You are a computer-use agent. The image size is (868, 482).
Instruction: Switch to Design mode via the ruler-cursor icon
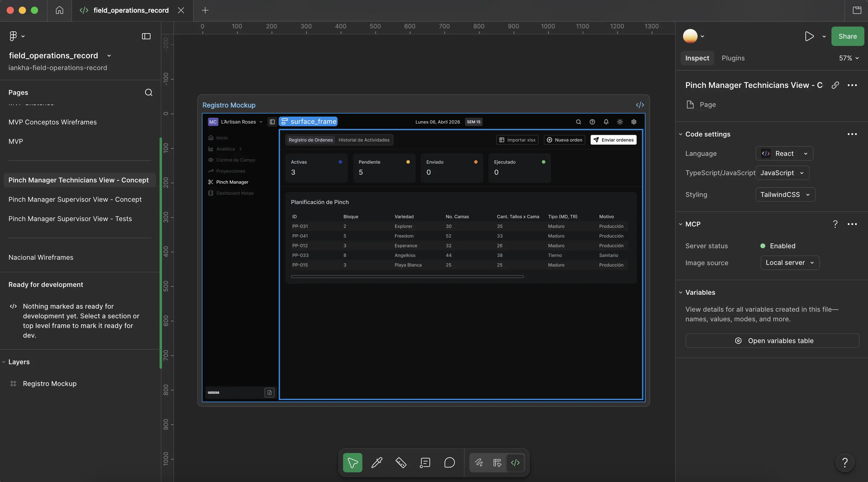pos(497,462)
